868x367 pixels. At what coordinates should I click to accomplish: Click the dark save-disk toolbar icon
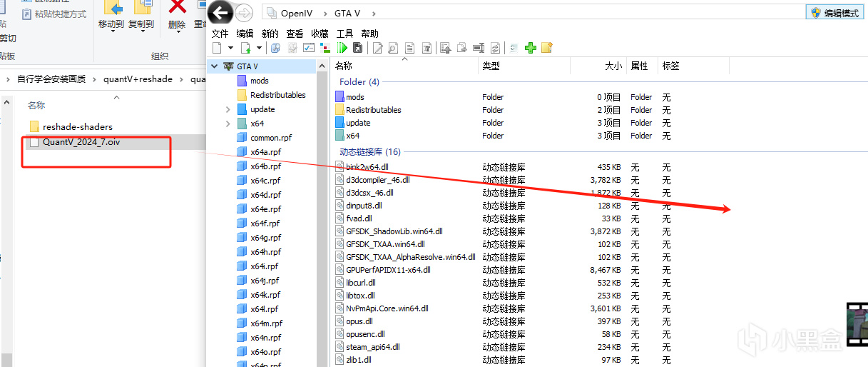[x=358, y=48]
